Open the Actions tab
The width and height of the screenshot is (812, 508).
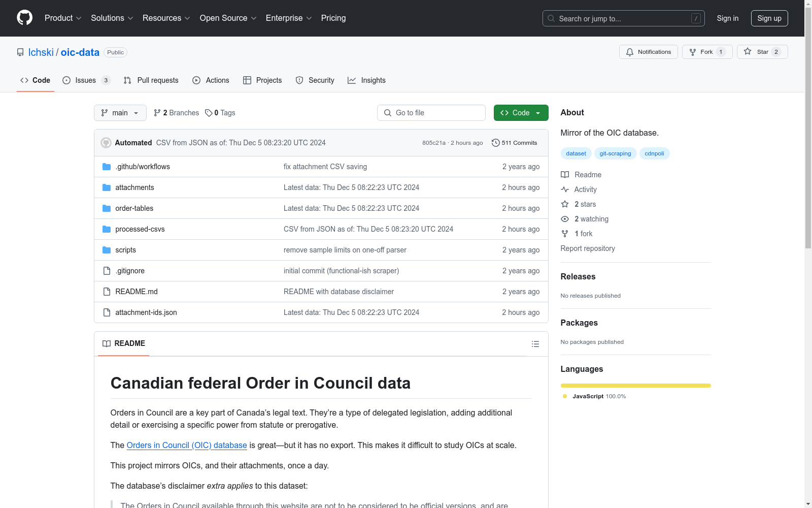(x=211, y=80)
